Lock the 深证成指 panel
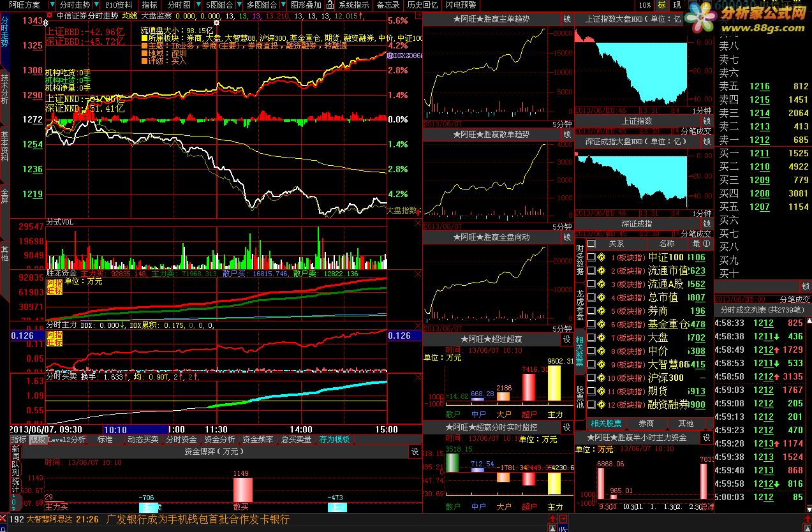Image resolution: width=812 pixels, height=532 pixels. [707, 224]
